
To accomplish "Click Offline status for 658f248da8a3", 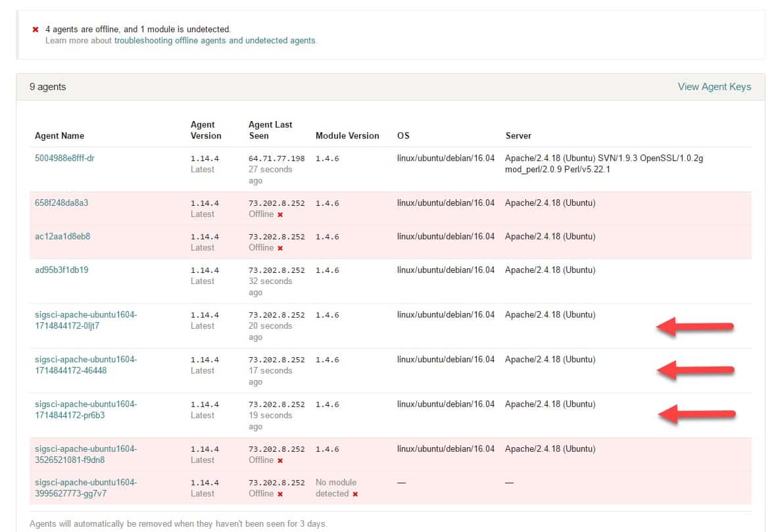I will pyautogui.click(x=261, y=214).
